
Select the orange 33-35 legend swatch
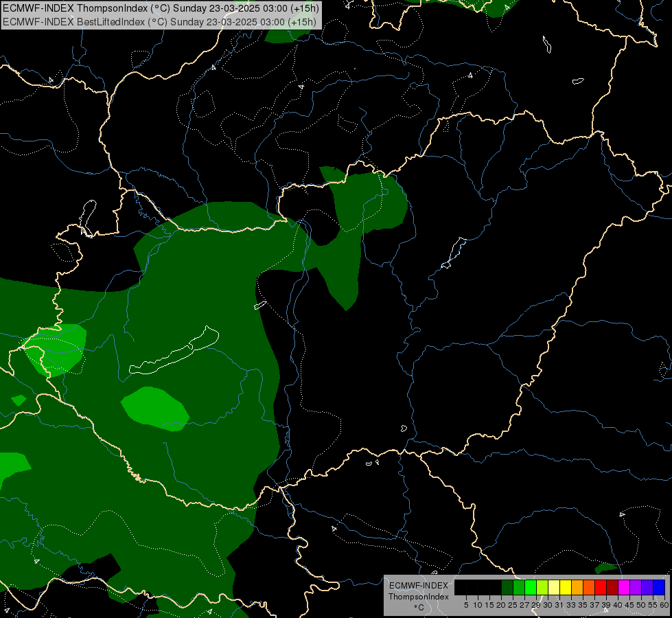[x=577, y=587]
